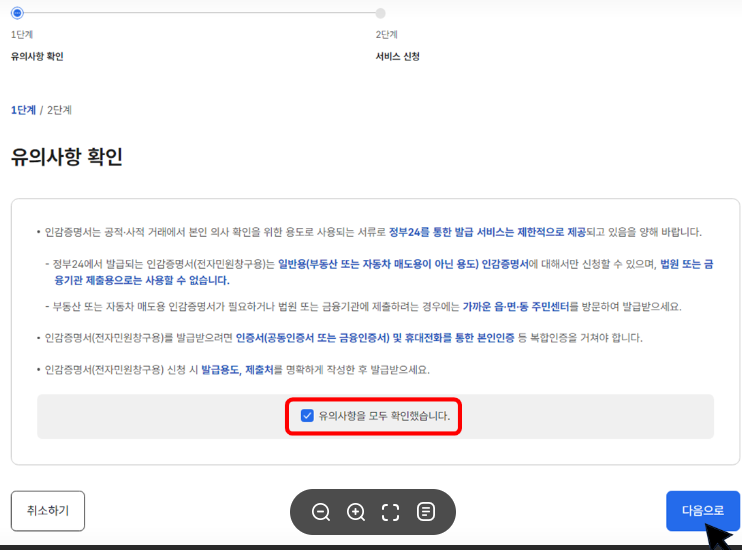Click the zoom out magnifier icon

[x=321, y=512]
